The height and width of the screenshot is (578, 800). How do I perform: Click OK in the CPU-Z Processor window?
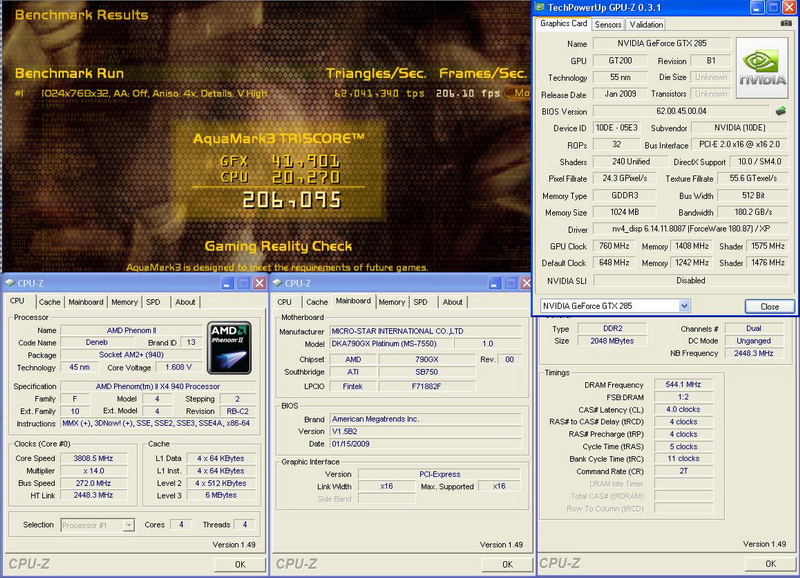(240, 564)
